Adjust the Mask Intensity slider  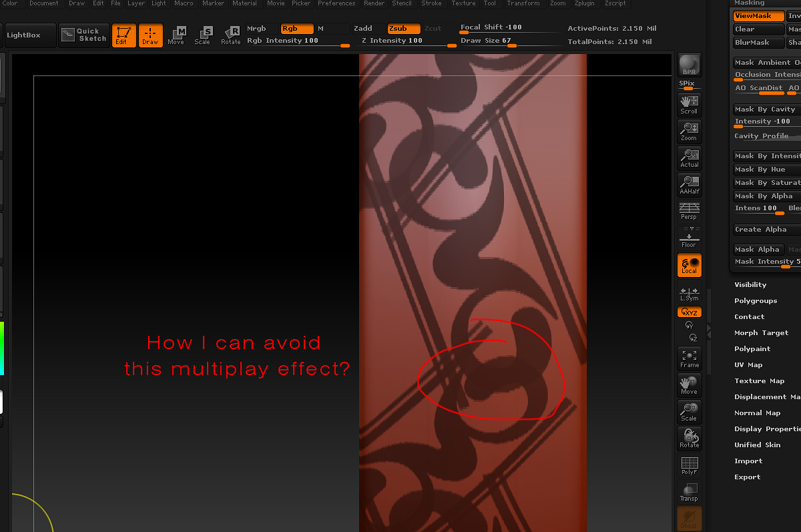(x=767, y=262)
